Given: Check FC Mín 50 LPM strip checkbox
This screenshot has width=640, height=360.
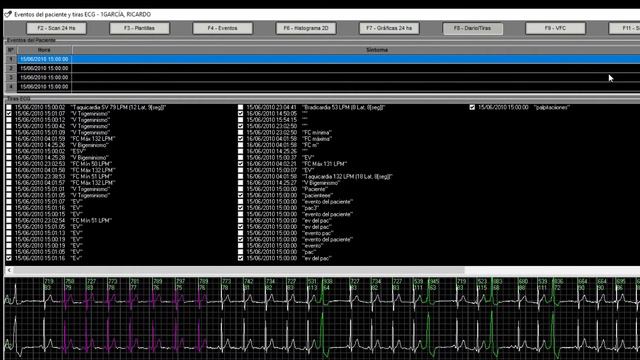Looking at the screenshot, I should pyautogui.click(x=9, y=164).
